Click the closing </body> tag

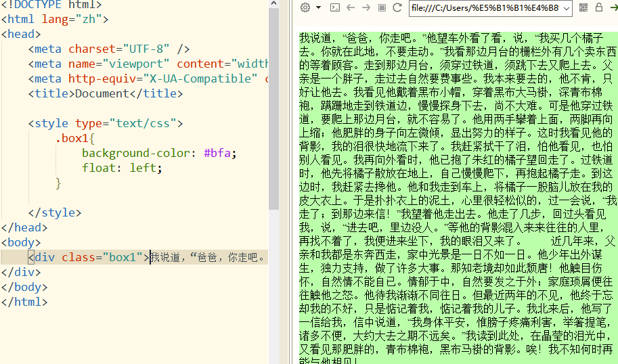point(24,287)
